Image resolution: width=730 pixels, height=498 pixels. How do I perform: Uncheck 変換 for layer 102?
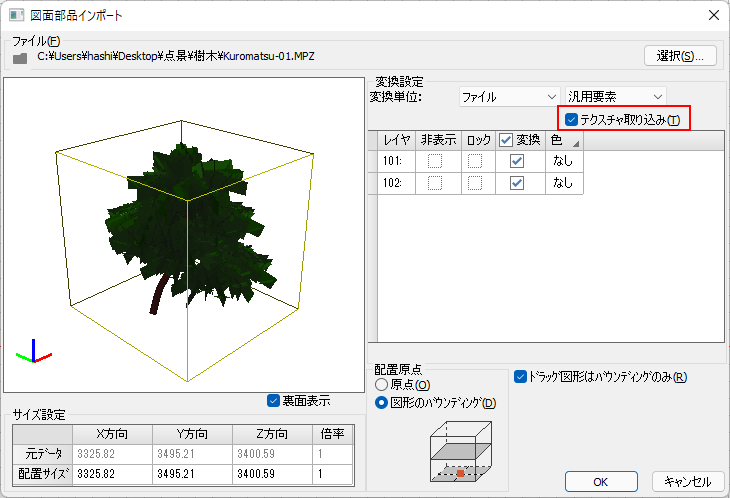(517, 182)
